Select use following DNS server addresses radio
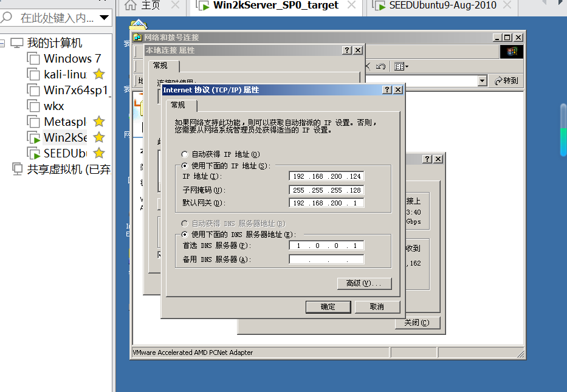This screenshot has width=567, height=392. pyautogui.click(x=184, y=235)
